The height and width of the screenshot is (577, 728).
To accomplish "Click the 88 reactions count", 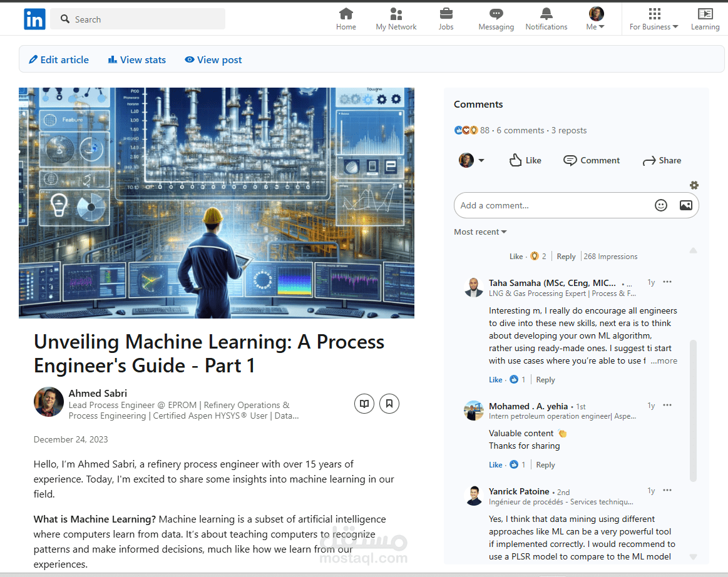I will click(x=484, y=130).
